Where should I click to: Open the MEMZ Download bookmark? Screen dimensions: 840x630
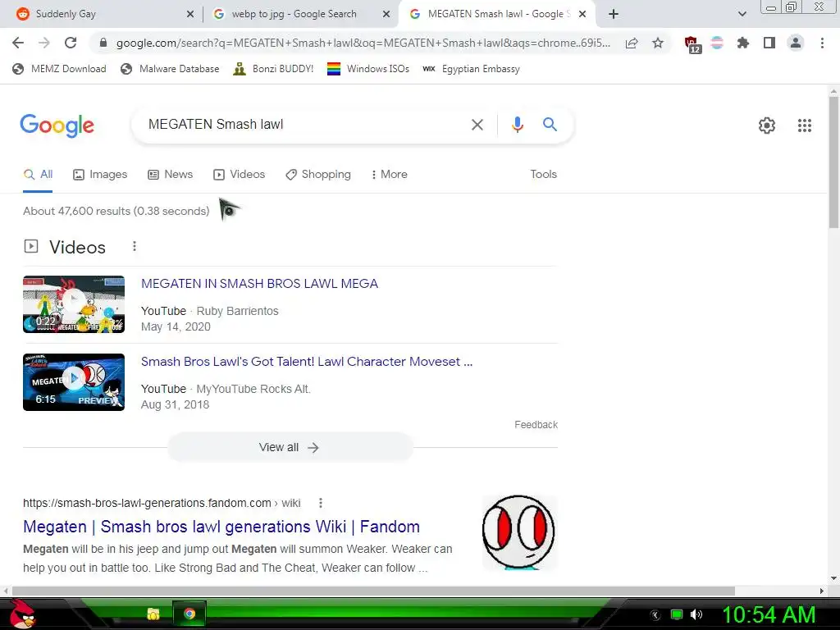59,69
